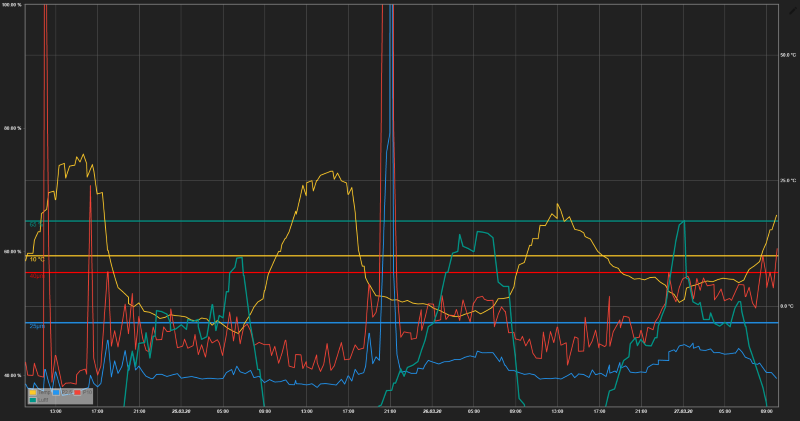Open chart edit mode via pencil icon

(x=793, y=10)
